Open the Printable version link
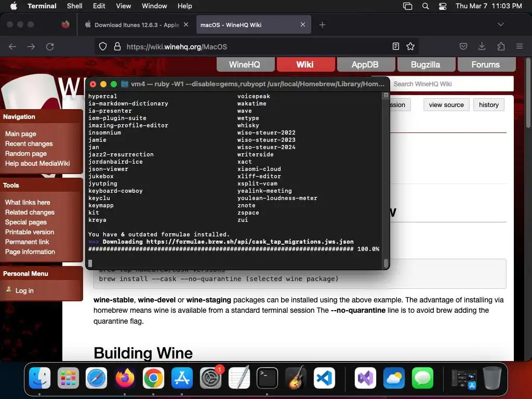This screenshot has width=532, height=399. pos(30,232)
